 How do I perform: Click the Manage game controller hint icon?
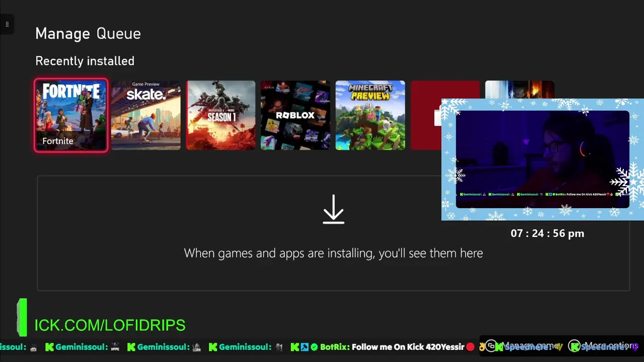click(x=491, y=346)
